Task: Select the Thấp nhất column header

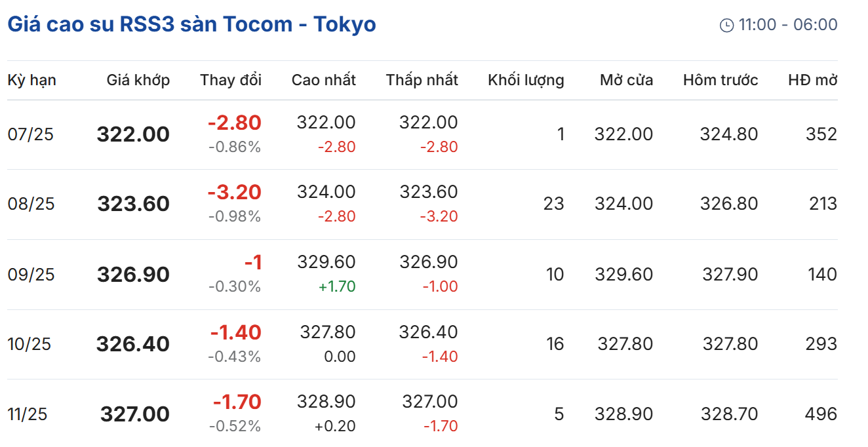Action: 422,80
